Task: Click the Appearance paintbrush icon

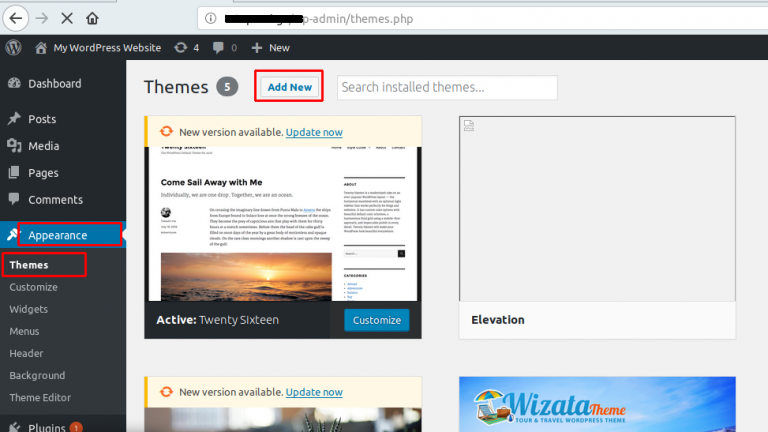Action: (13, 235)
